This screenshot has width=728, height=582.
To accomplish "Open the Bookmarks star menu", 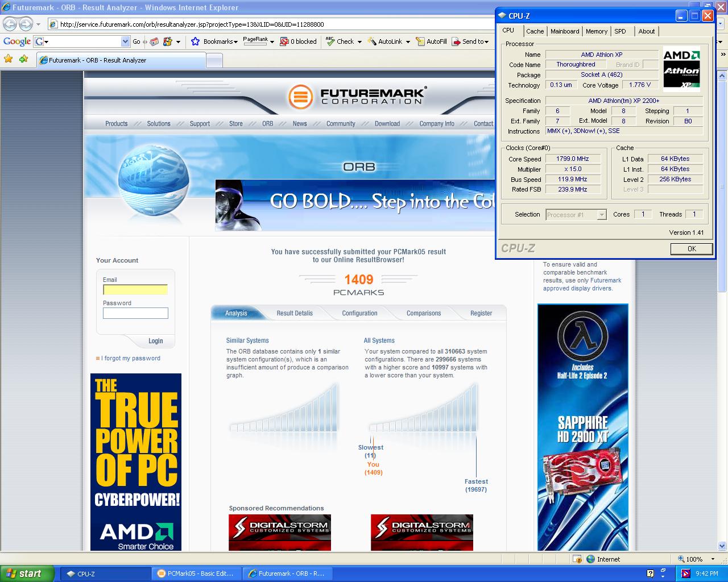I will point(214,41).
